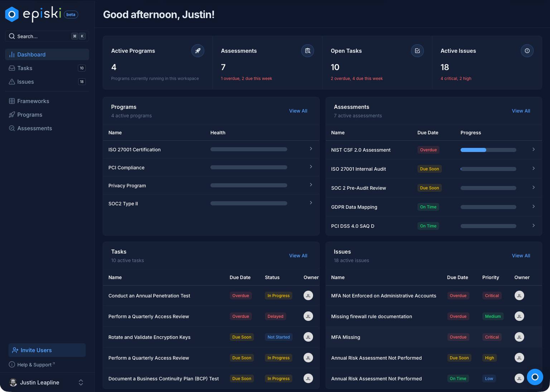The width and height of the screenshot is (550, 392).
Task: Expand the NIST CSF 2.0 Assessment row
Action: [x=533, y=149]
